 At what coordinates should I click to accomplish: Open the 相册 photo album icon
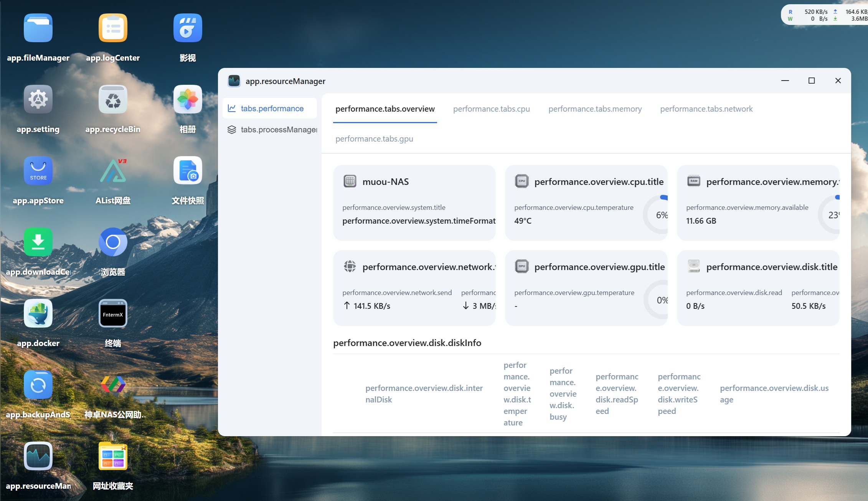[188, 99]
